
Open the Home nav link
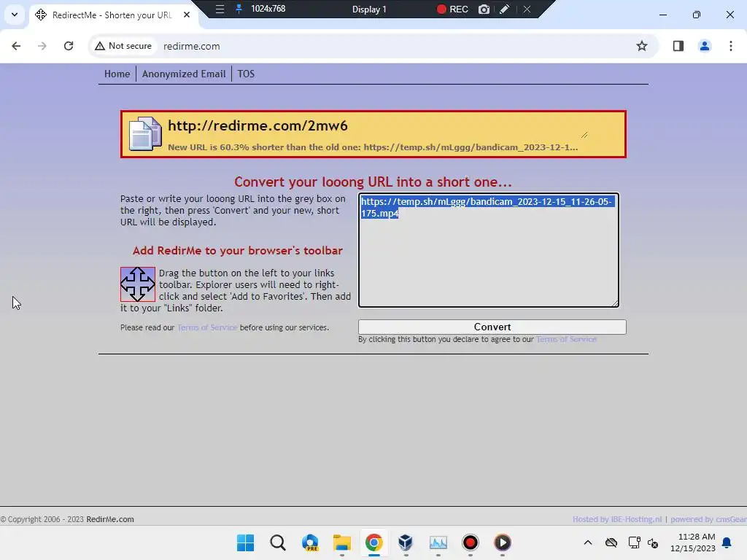pos(117,74)
